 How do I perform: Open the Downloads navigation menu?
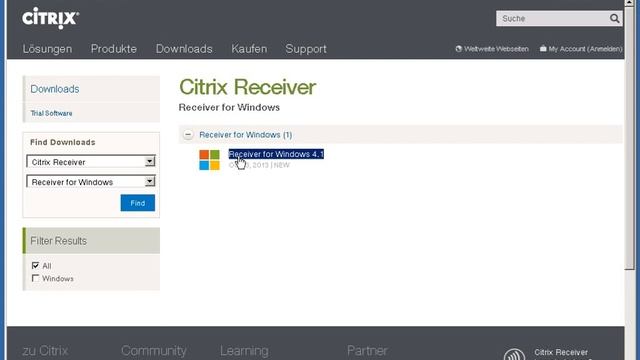(x=184, y=49)
